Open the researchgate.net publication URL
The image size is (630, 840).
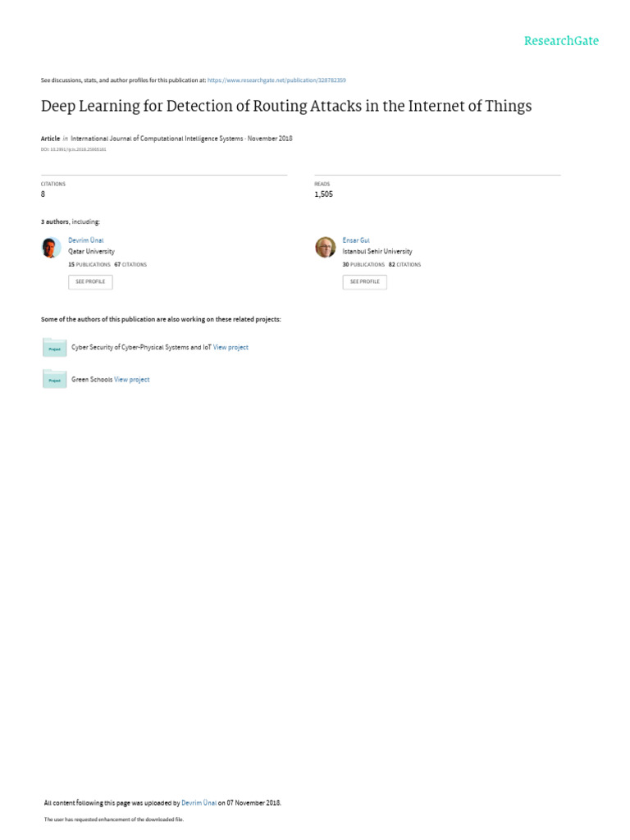pos(276,80)
